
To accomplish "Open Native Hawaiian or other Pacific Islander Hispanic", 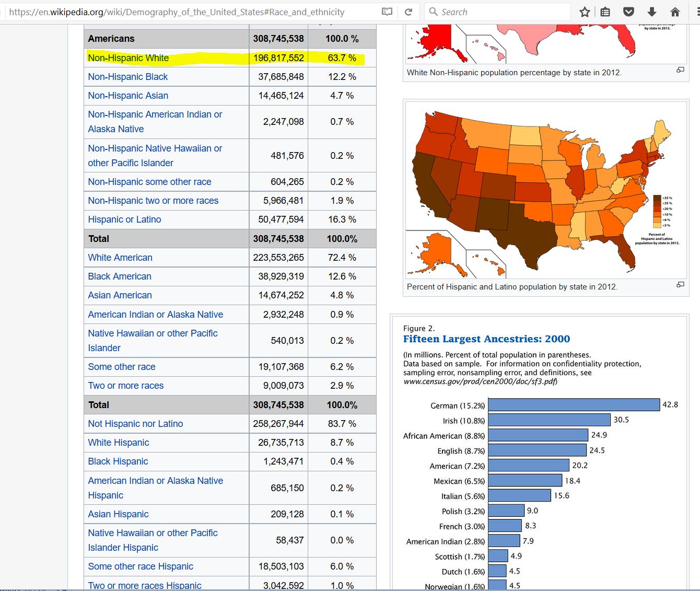I will [153, 540].
